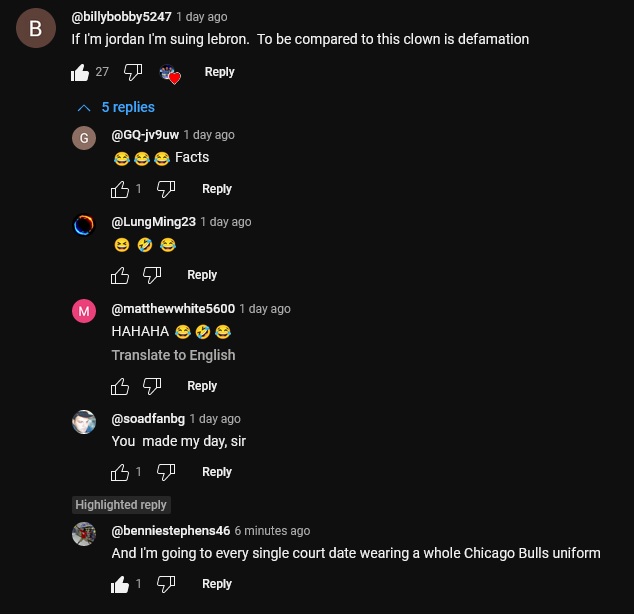This screenshot has width=634, height=614.
Task: Like the matthewwhite5600 HAHAHA reply
Action: (120, 386)
